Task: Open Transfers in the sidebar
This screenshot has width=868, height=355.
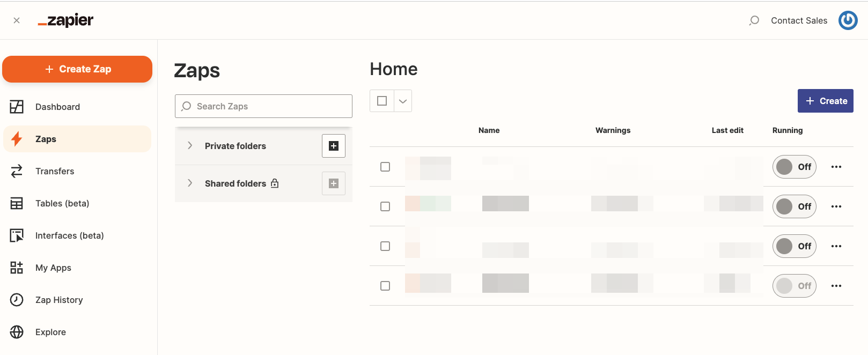Action: [x=77, y=171]
